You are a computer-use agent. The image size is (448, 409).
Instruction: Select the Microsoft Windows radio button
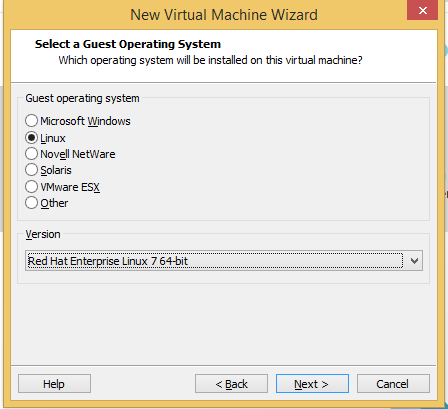31,120
